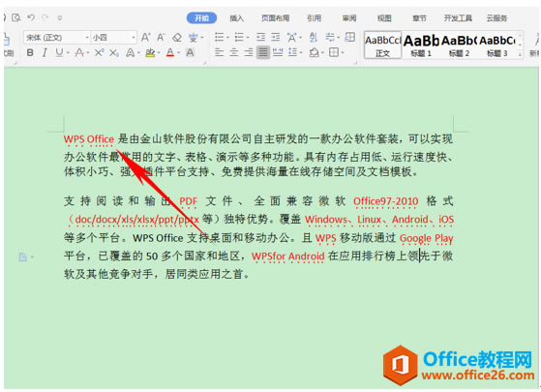Expand the bullet list dropdown arrow

click(x=227, y=38)
